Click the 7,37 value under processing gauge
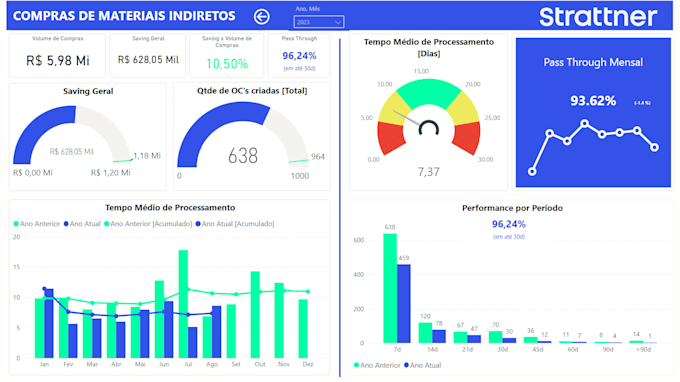 (428, 172)
